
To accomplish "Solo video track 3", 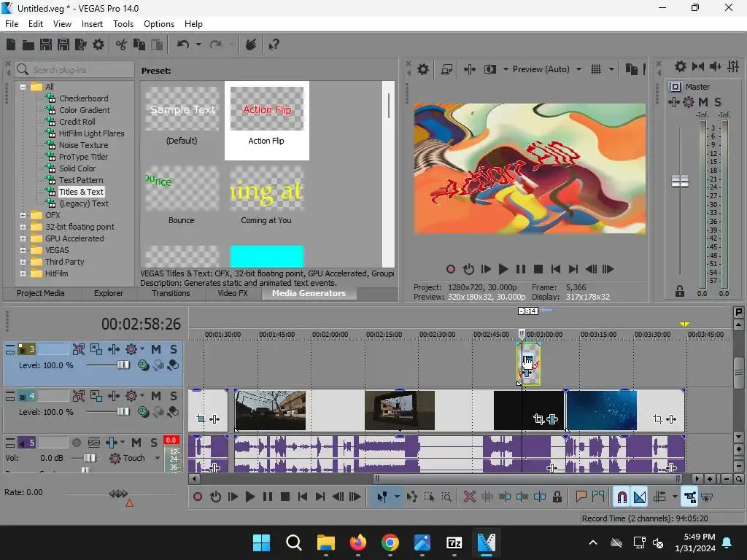I will coord(174,349).
